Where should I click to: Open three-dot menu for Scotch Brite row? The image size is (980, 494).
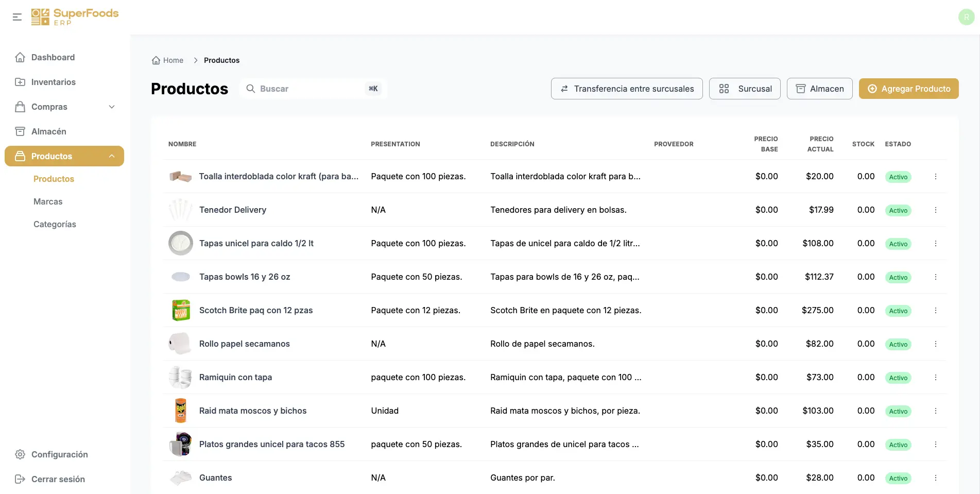coord(935,311)
